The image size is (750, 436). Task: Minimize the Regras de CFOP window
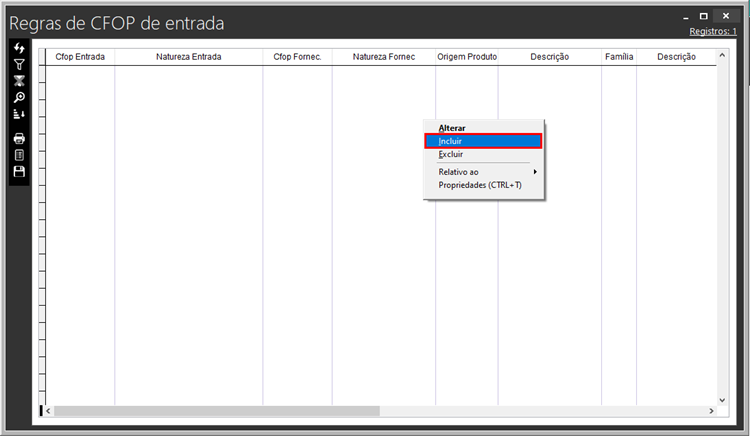pos(686,17)
